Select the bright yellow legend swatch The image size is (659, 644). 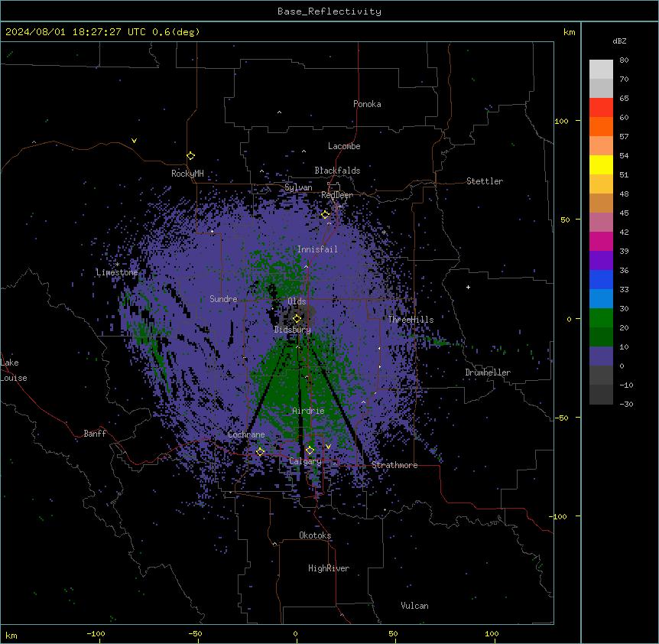(x=601, y=164)
